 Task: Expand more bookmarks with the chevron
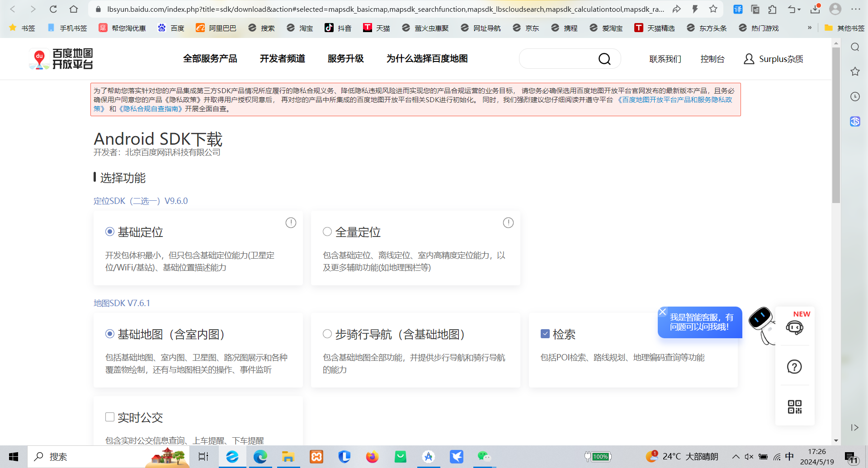[810, 28]
